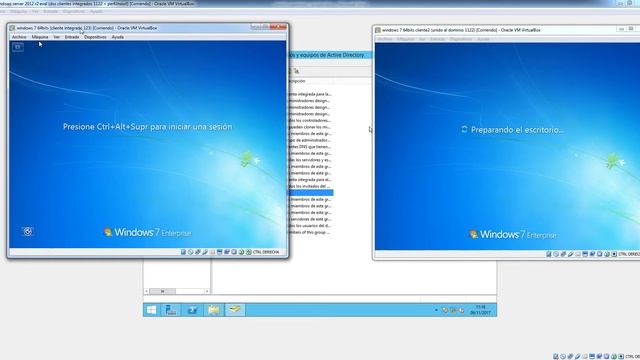Click network adapter icon in cliente integrado status bar
Screen dimensions: 640x360
(198, 252)
